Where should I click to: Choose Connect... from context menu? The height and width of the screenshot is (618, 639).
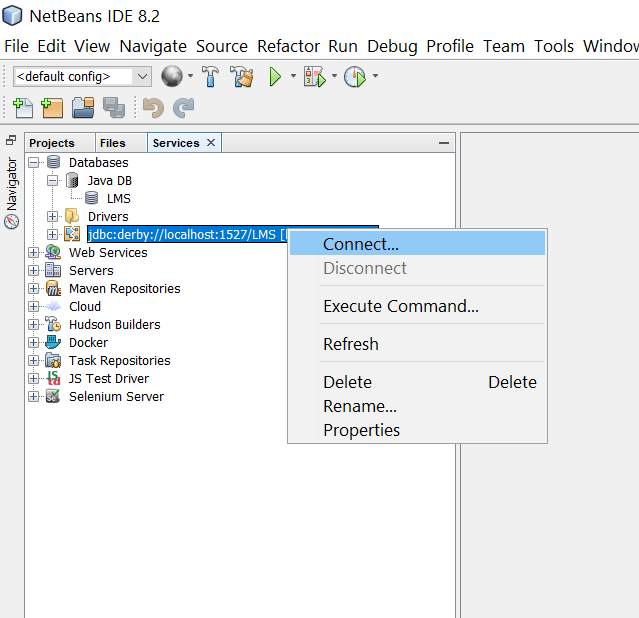[417, 244]
